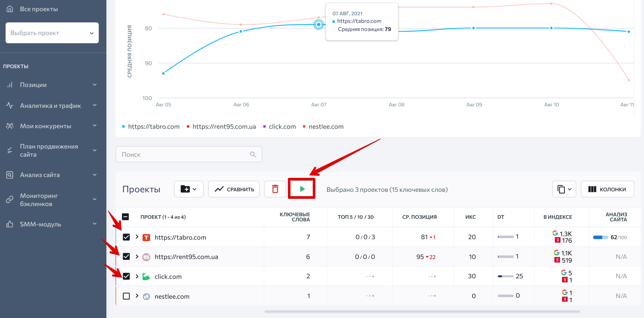Click the SMM-модуль thumbs-up icon
644x318 pixels.
[10, 224]
